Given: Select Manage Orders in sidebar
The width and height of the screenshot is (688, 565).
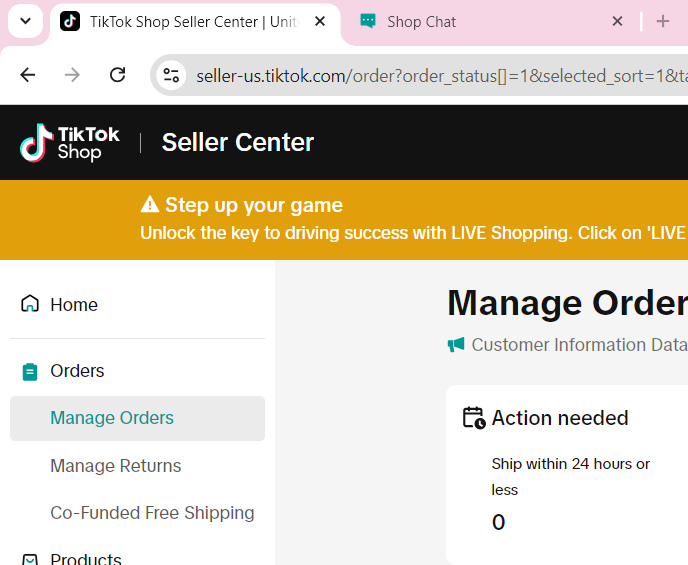Looking at the screenshot, I should (x=137, y=418).
